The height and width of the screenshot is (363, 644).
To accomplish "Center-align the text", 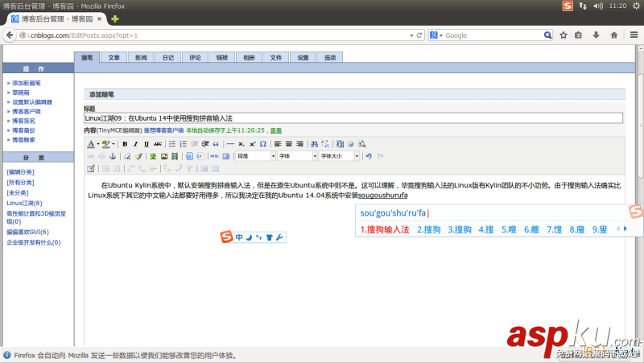I will pyautogui.click(x=289, y=144).
